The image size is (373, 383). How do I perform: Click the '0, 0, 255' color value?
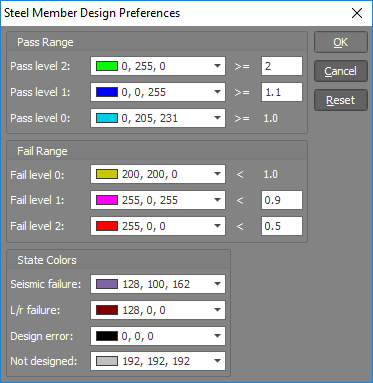[144, 92]
